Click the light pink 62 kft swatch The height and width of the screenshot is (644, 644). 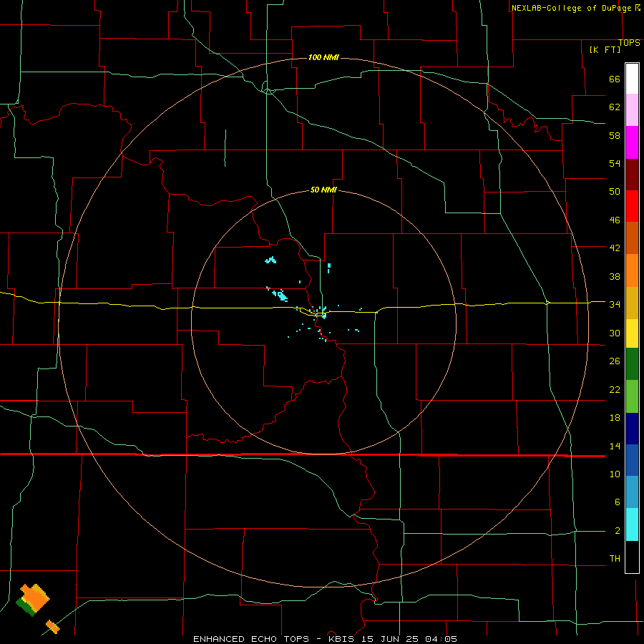[632, 110]
